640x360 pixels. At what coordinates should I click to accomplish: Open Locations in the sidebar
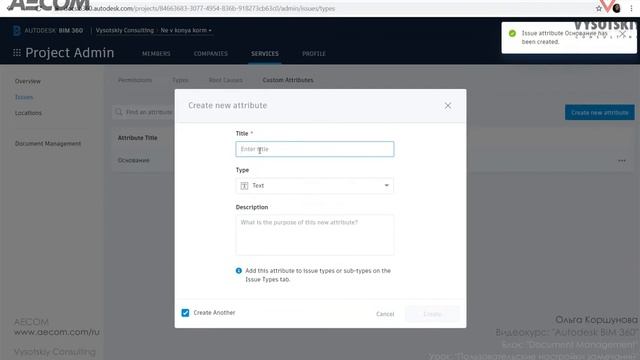(x=28, y=113)
